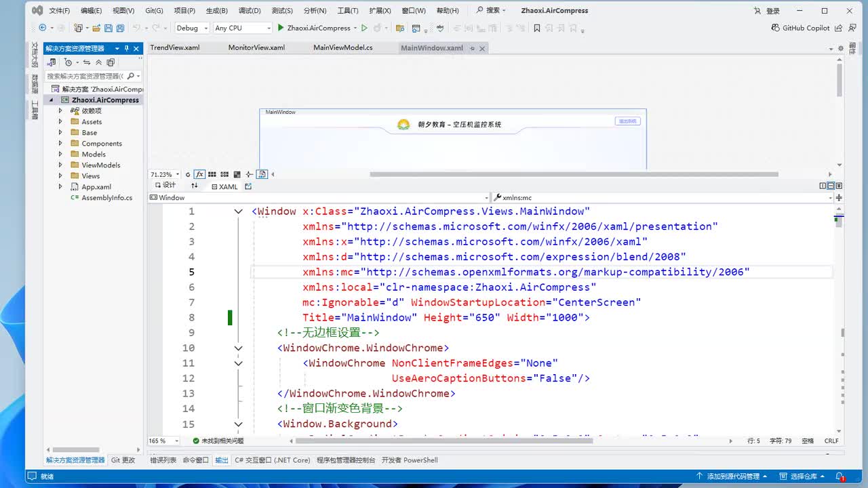
Task: Open the Debug configuration dropdown
Action: tap(191, 28)
